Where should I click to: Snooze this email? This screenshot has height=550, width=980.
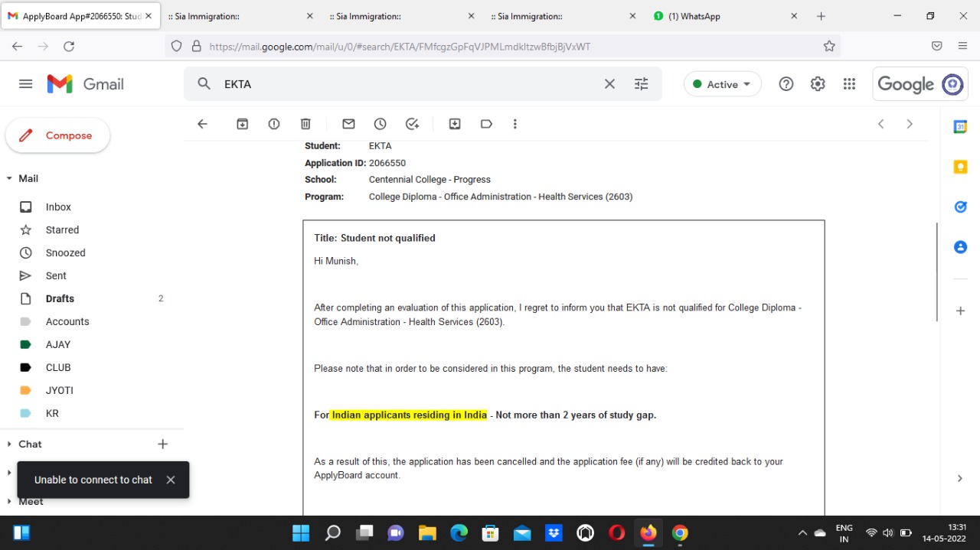(381, 124)
